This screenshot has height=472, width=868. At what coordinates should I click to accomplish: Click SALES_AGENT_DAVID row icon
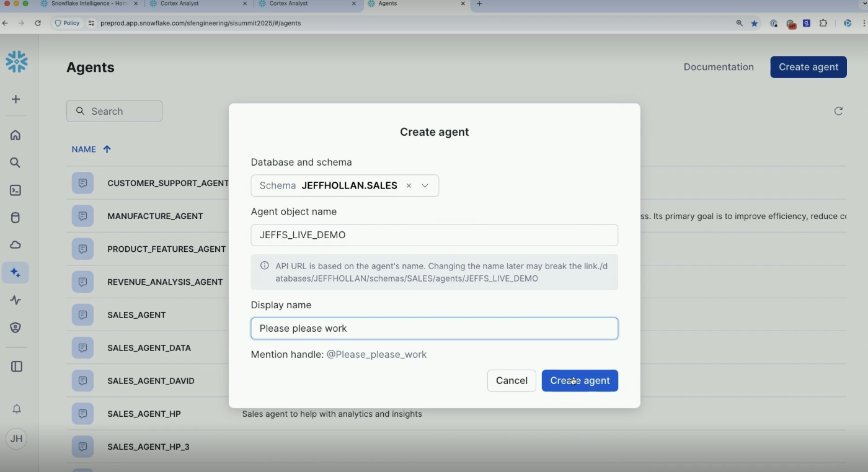[x=82, y=380]
